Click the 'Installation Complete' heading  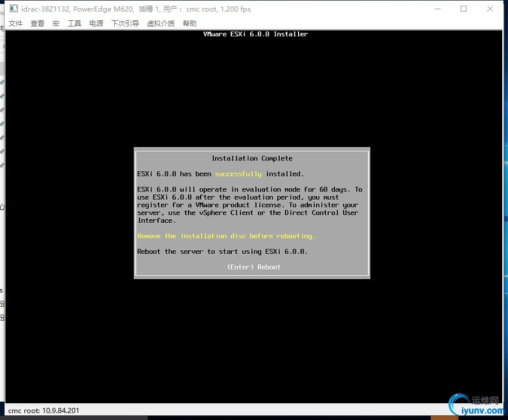click(x=252, y=158)
